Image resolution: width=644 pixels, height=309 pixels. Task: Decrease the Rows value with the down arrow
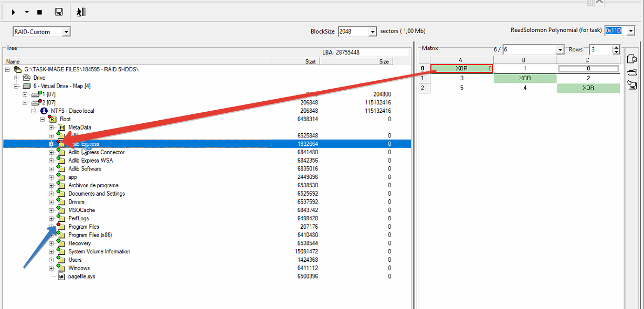point(616,52)
